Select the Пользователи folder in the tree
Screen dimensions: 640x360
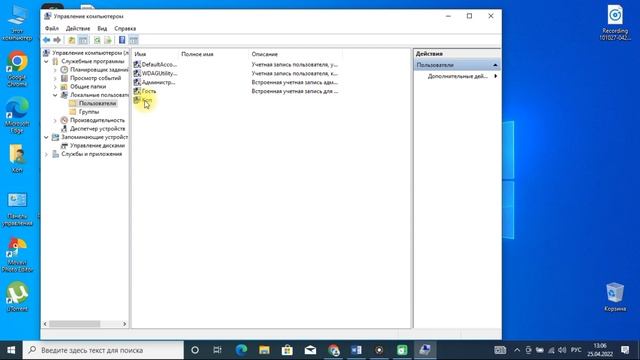coord(97,103)
